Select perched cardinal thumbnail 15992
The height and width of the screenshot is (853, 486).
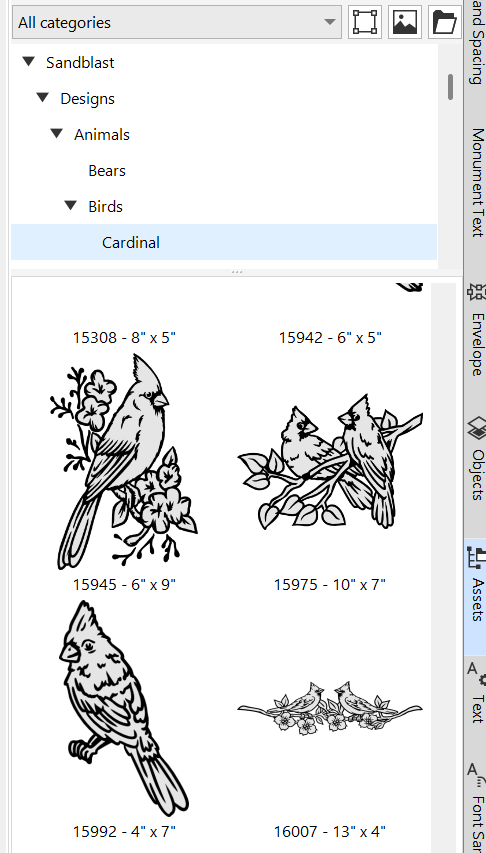124,708
